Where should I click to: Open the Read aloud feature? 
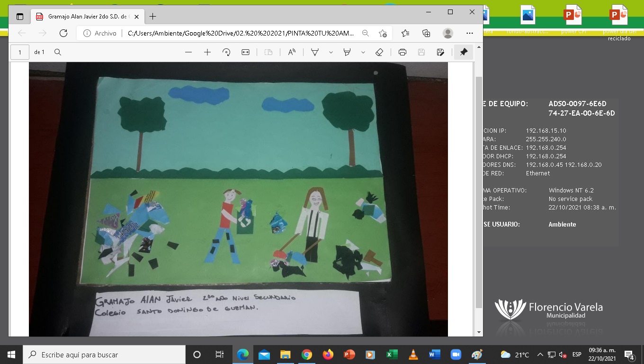(292, 52)
